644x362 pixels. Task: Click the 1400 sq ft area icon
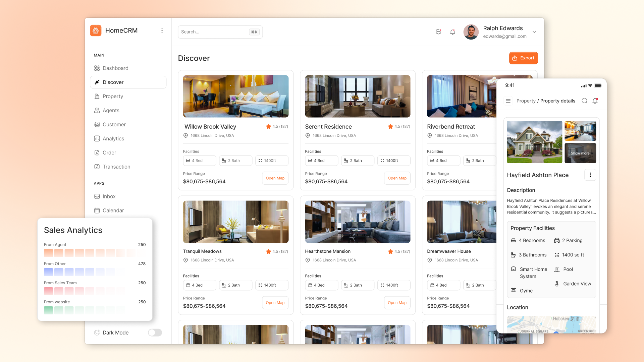pos(557,255)
